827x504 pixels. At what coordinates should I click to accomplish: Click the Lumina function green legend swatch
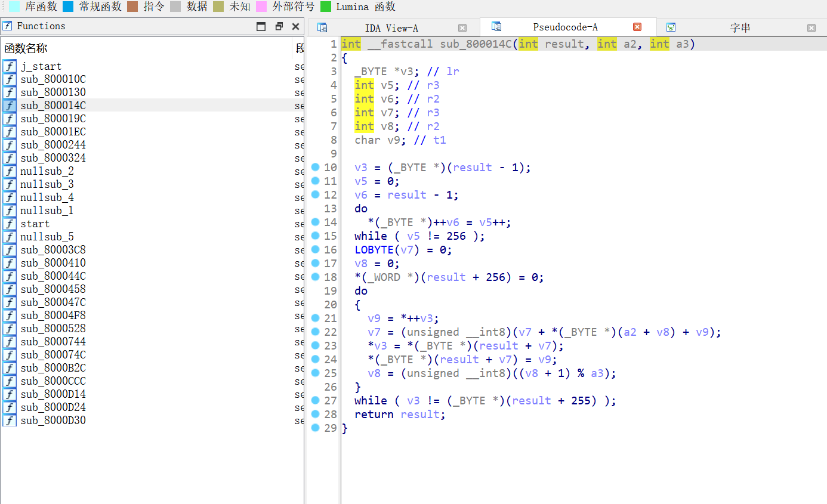326,7
